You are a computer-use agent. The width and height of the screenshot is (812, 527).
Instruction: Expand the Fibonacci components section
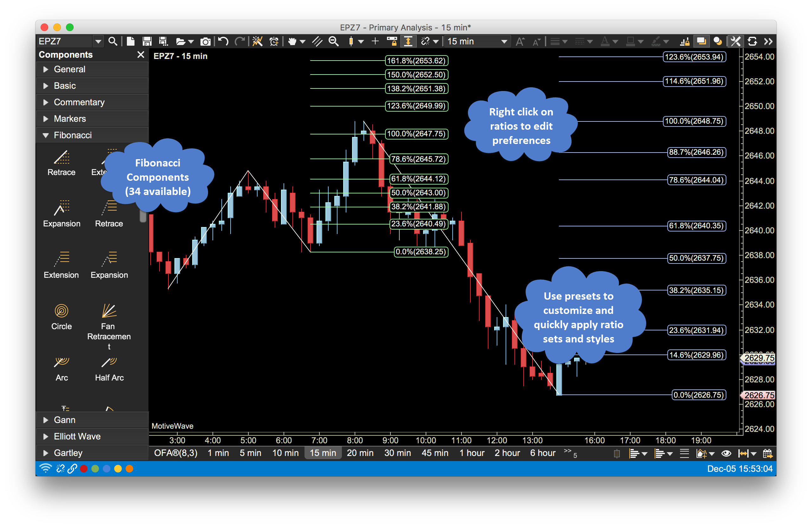click(x=48, y=135)
